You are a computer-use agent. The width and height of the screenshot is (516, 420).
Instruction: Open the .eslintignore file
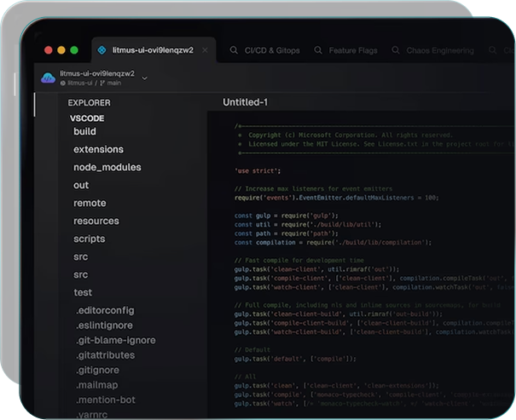(105, 329)
